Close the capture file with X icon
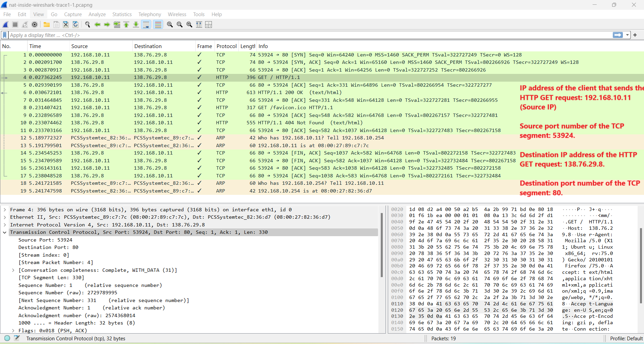644x344 pixels. coord(66,25)
